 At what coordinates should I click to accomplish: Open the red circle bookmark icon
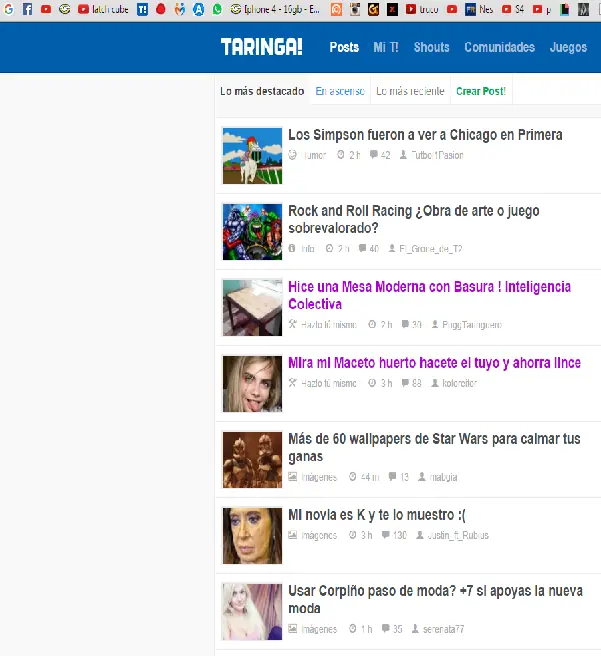pyautogui.click(x=161, y=9)
